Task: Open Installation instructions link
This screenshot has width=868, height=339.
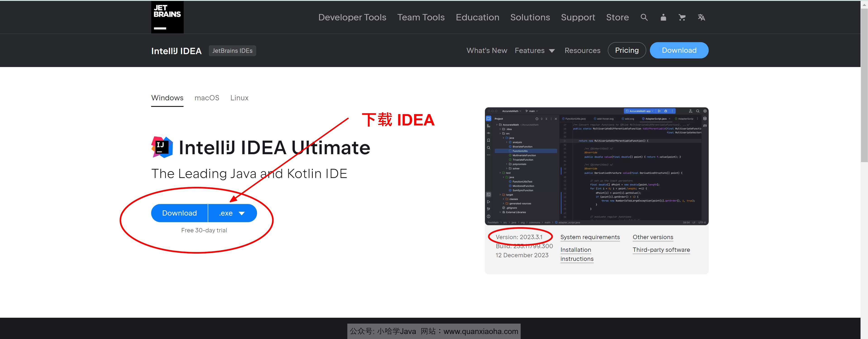Action: point(577,254)
